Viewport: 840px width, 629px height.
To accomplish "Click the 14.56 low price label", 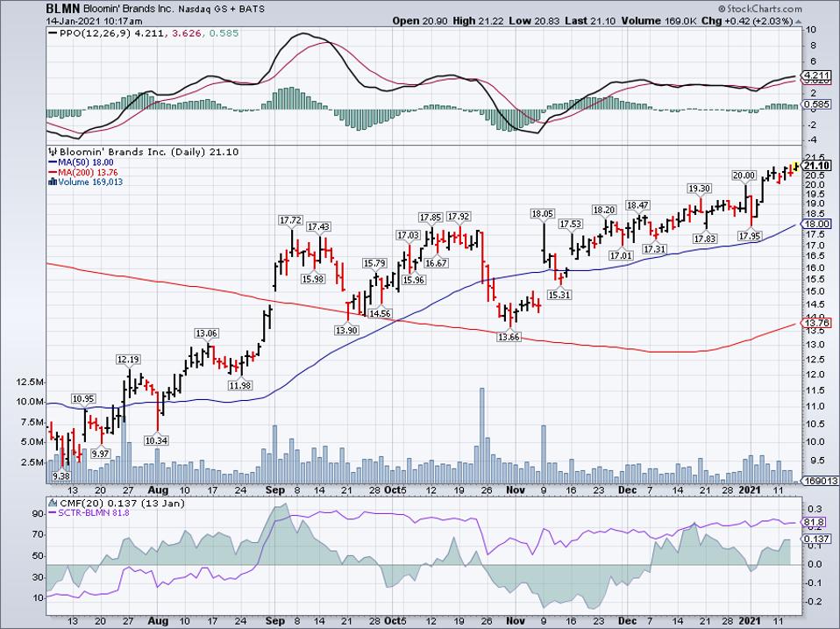I will [x=381, y=313].
